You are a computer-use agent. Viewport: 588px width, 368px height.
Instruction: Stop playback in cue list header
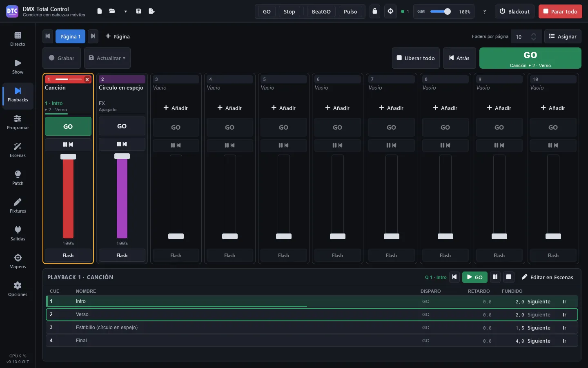click(509, 277)
